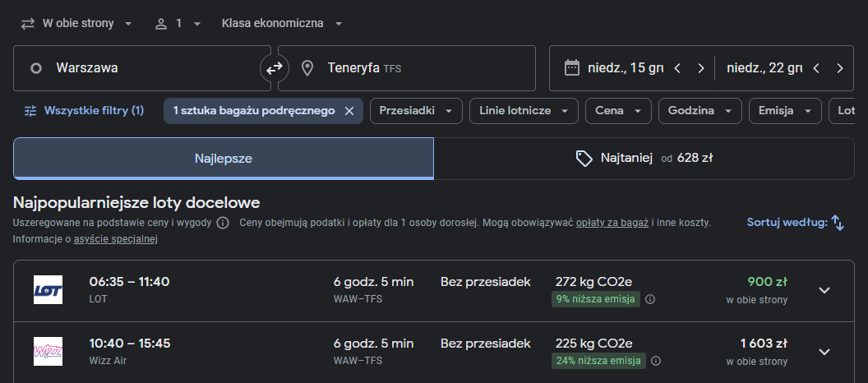Go to previous departure date
Screen dimensions: 868x383
pyautogui.click(x=677, y=68)
